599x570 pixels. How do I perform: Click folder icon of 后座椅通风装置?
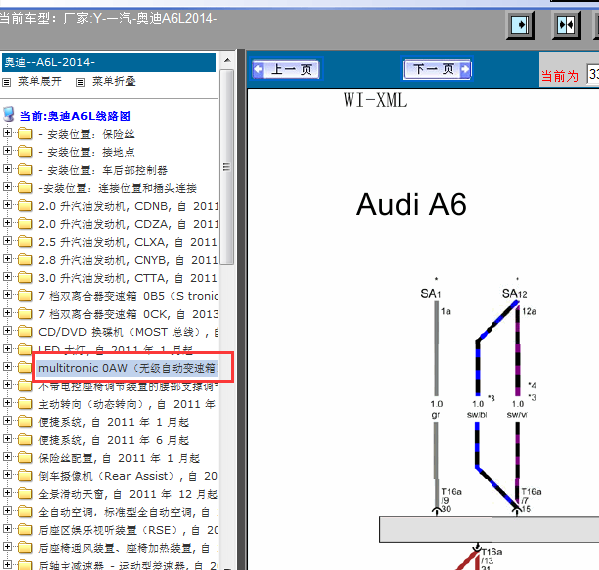pyautogui.click(x=25, y=547)
